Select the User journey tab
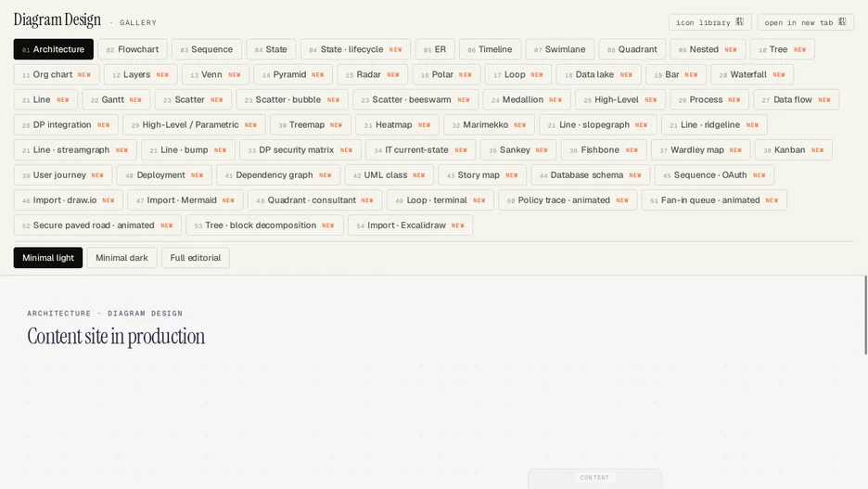The width and height of the screenshot is (868, 489). (63, 175)
